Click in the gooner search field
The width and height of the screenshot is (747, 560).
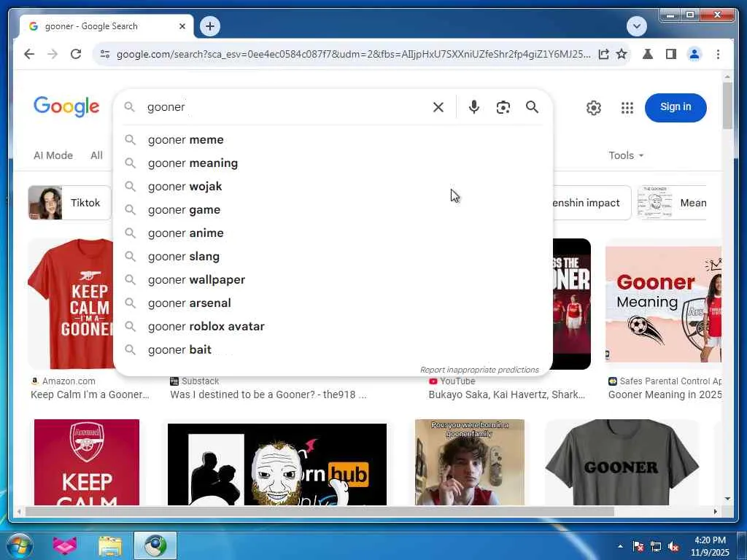click(x=286, y=107)
